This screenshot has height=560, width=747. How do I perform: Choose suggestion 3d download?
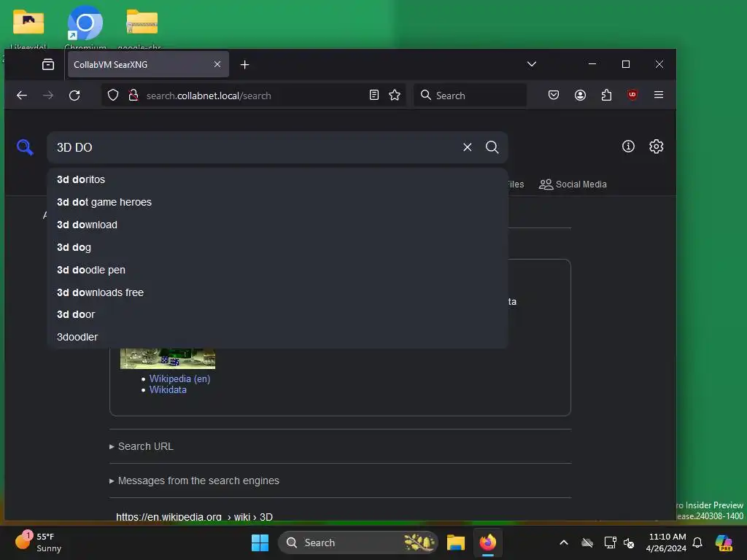[277, 225]
